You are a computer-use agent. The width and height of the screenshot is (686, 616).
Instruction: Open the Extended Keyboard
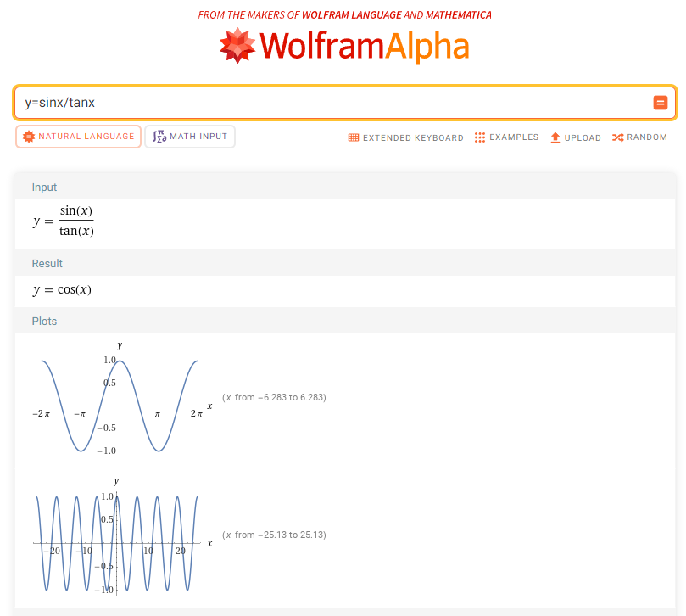pos(406,137)
